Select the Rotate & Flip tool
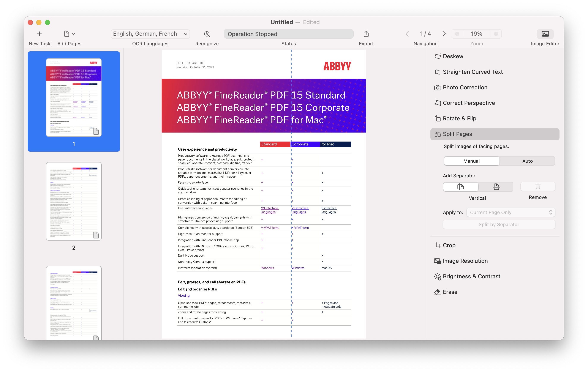The width and height of the screenshot is (588, 372). pos(459,118)
